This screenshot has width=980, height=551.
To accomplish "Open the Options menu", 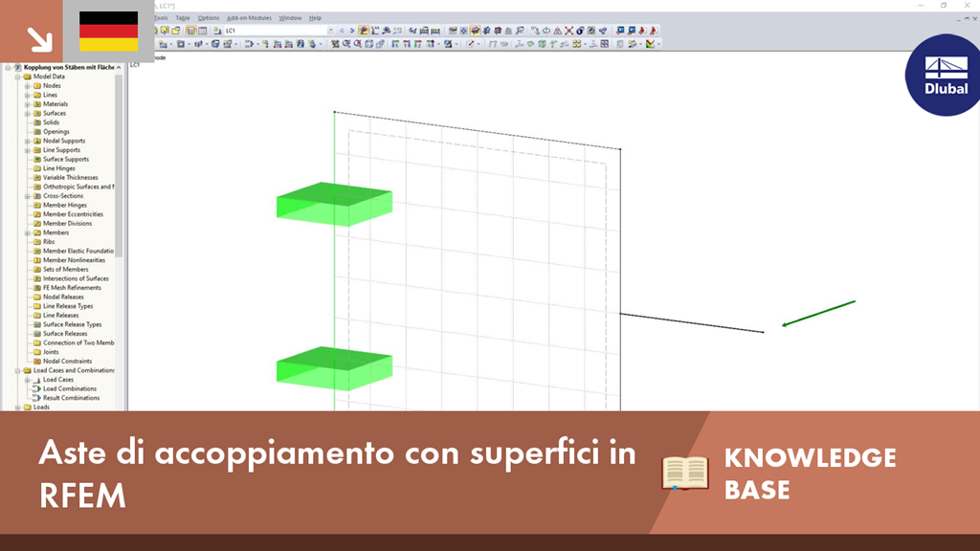I will click(x=208, y=18).
